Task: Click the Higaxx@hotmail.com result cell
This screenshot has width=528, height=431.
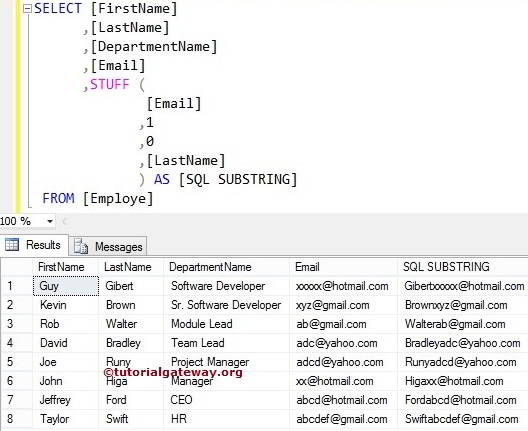Action: click(x=463, y=381)
